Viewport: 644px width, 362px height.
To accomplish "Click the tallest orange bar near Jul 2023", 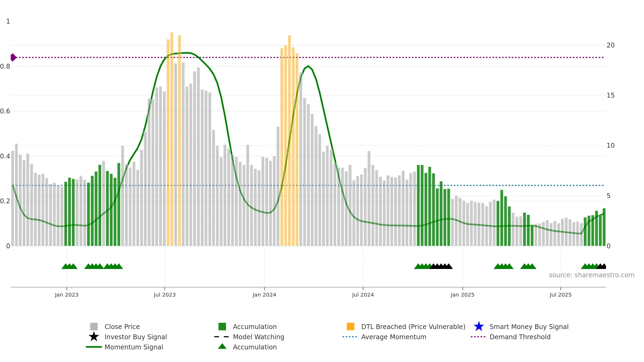I will pyautogui.click(x=172, y=139).
